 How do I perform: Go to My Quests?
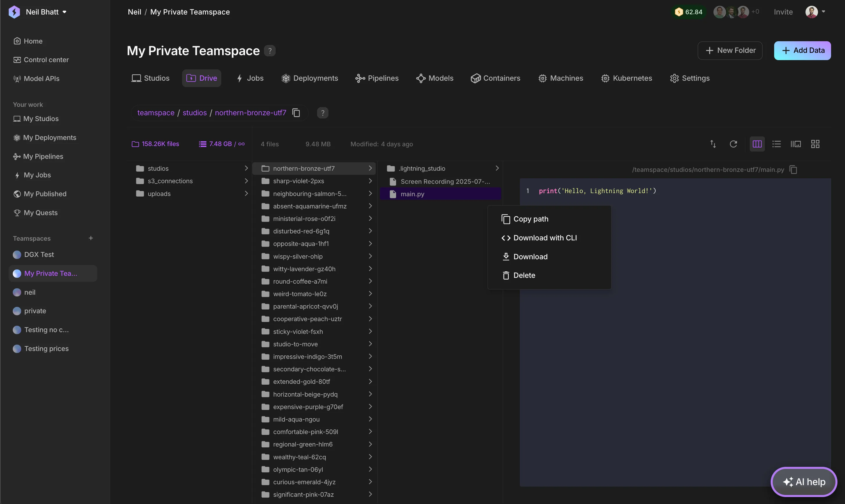36,213
